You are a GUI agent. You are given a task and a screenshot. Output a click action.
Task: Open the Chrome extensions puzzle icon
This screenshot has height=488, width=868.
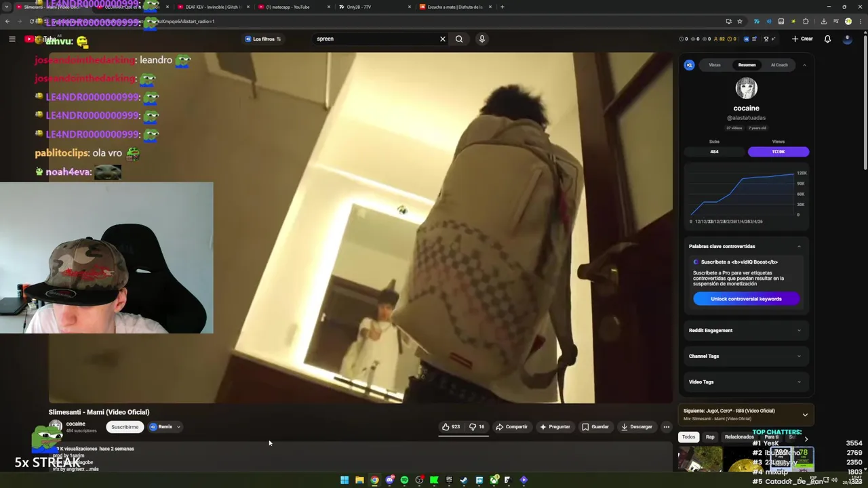806,21
